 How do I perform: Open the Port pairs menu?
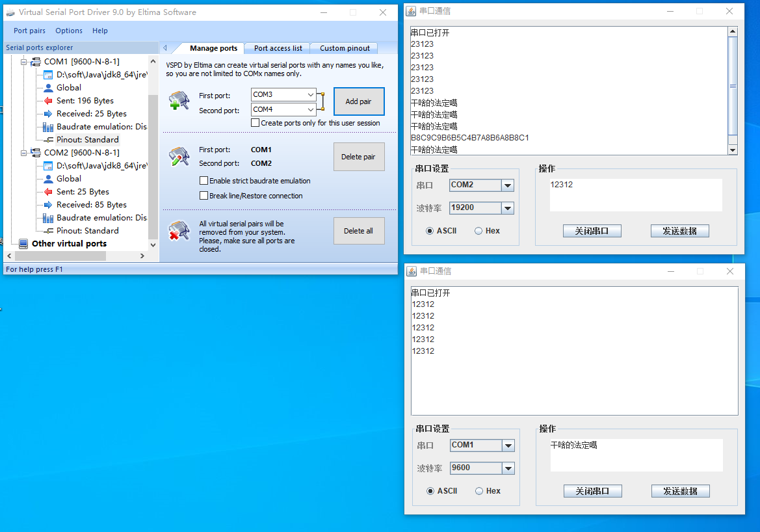(29, 31)
